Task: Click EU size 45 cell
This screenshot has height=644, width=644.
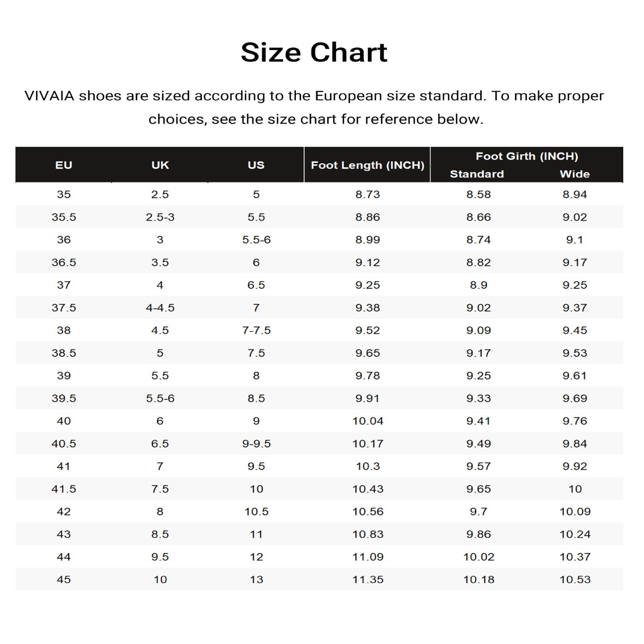Action: click(64, 580)
